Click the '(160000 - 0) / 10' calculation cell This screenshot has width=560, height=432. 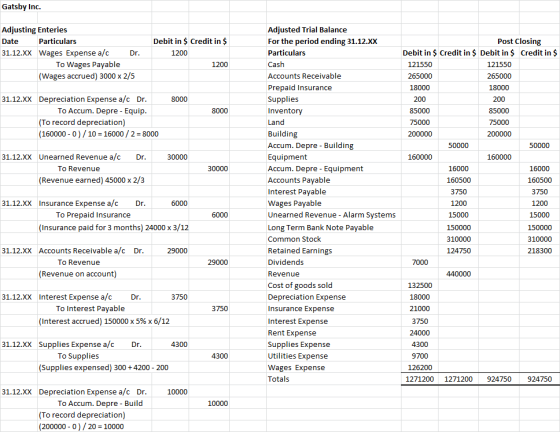click(x=99, y=134)
